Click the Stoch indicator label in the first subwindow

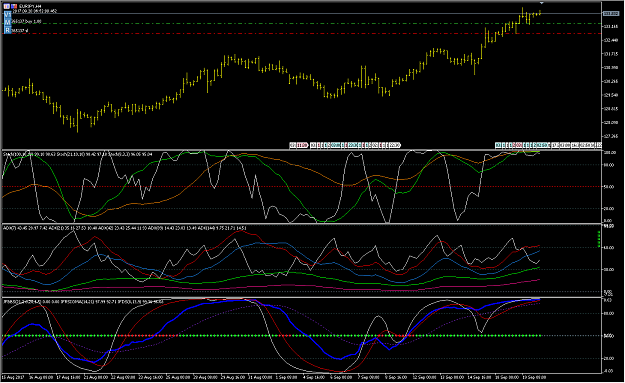coord(78,154)
